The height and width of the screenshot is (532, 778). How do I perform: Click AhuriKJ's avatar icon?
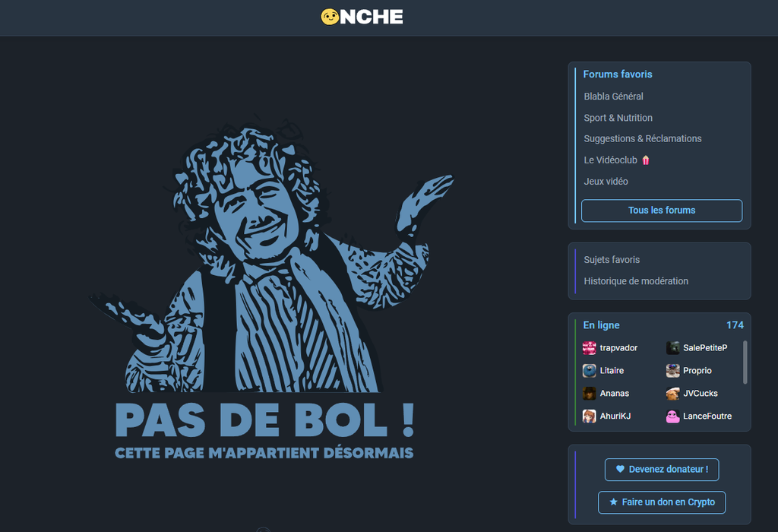tap(589, 416)
